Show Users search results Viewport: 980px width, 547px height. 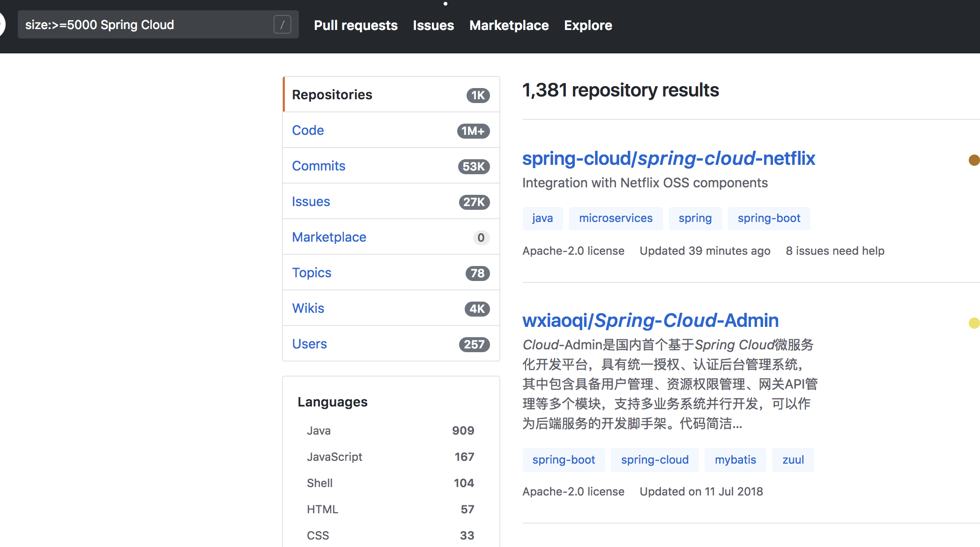click(x=309, y=344)
